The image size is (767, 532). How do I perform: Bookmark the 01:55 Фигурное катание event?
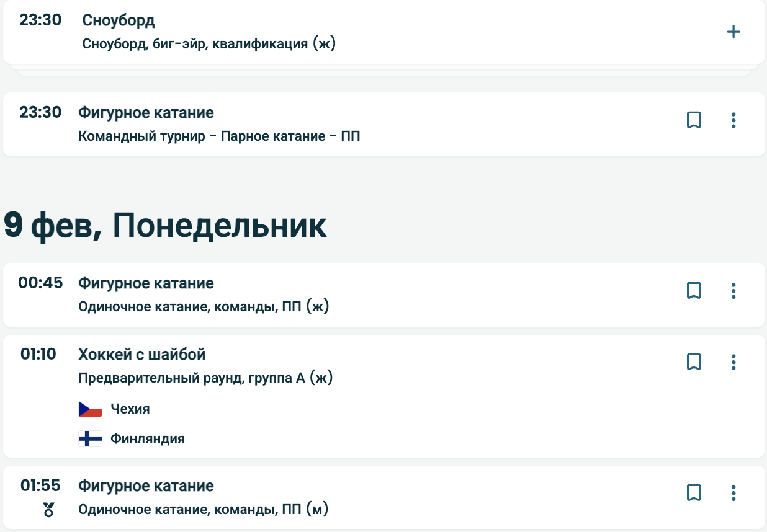(694, 493)
